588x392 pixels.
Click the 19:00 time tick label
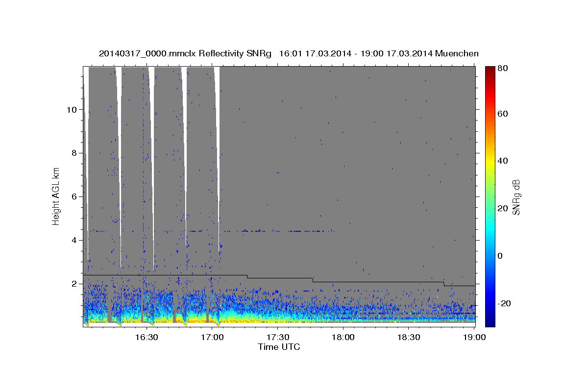475,337
